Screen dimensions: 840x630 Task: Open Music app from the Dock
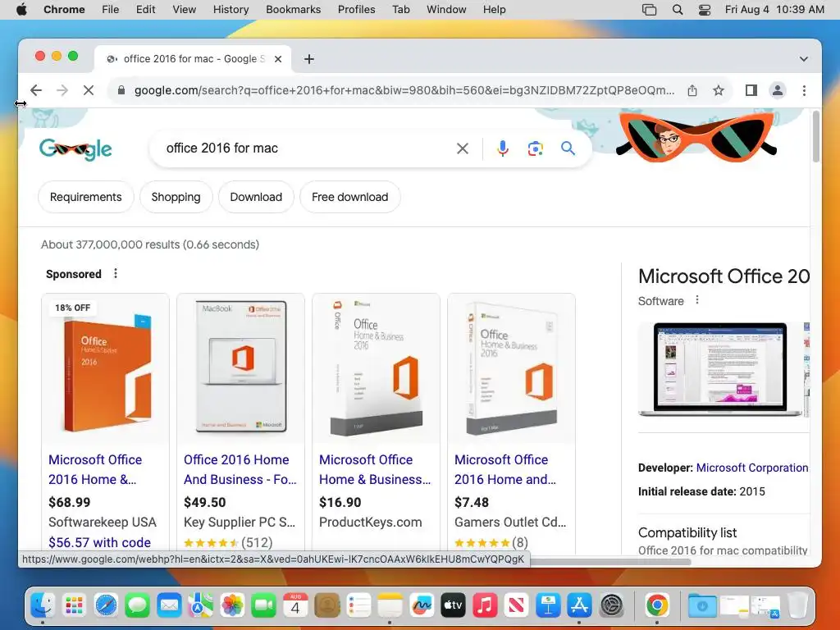484,605
